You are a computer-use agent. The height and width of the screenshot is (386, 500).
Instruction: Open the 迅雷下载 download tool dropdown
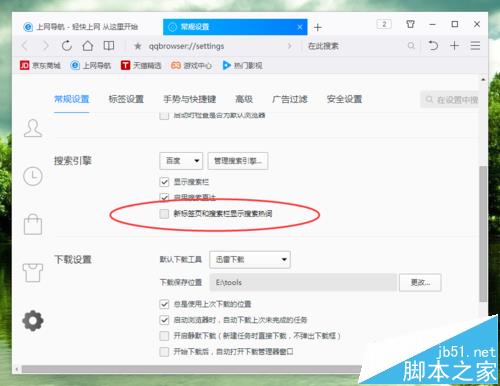(x=250, y=260)
